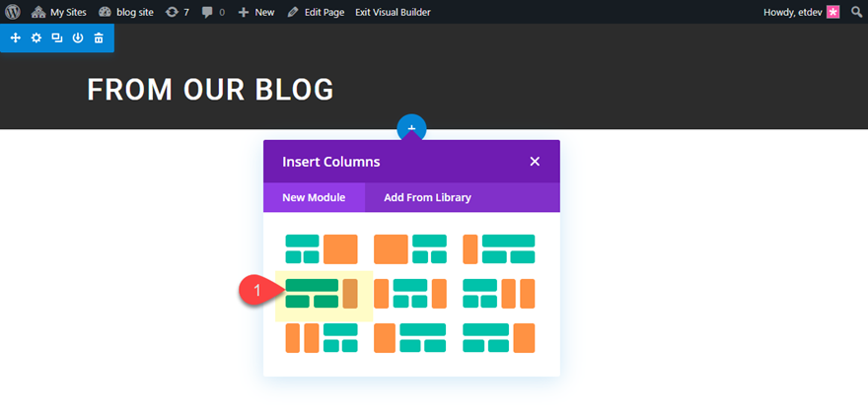
Task: Open the updates counter showing 7
Action: click(178, 12)
